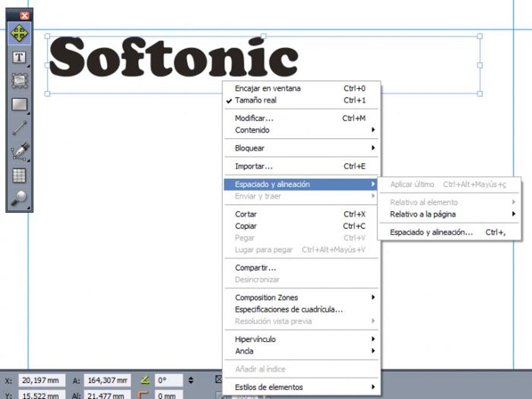Viewport: 532px width, 399px height.
Task: Choose Cortar from the context menu
Action: tap(301, 214)
